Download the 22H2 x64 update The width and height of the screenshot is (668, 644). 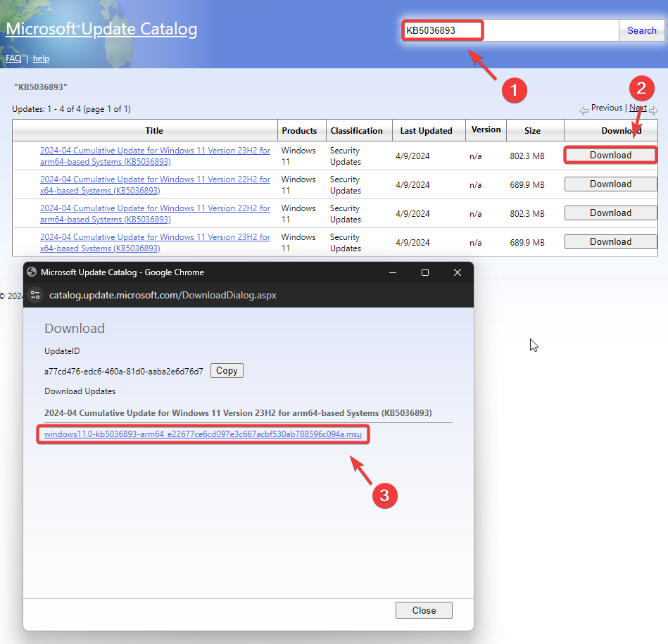[x=610, y=184]
